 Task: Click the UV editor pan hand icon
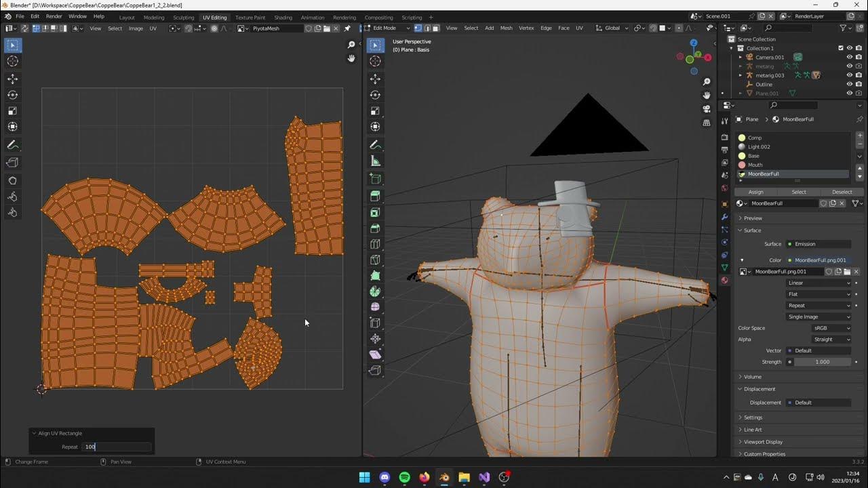[351, 59]
